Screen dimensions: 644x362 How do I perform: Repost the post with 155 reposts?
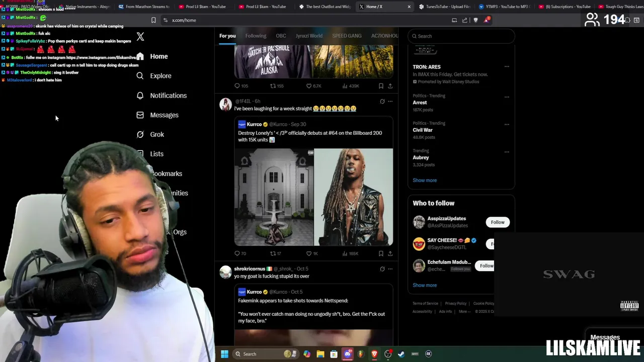pos(277,86)
